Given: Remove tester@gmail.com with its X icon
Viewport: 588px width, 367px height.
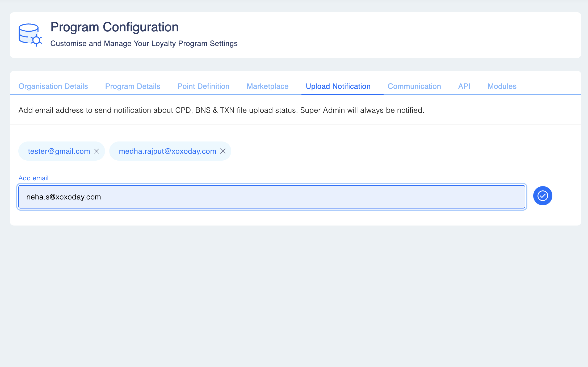Looking at the screenshot, I should (96, 151).
